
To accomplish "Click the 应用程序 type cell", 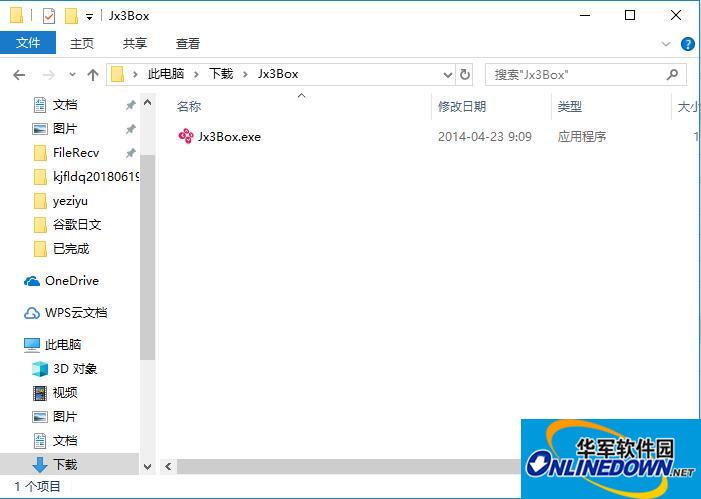I will pyautogui.click(x=582, y=136).
